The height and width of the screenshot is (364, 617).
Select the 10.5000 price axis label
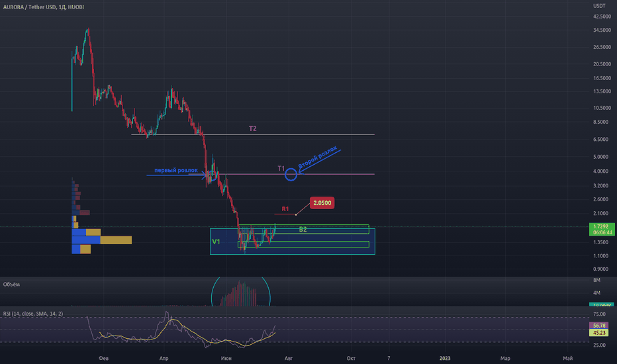(602, 108)
